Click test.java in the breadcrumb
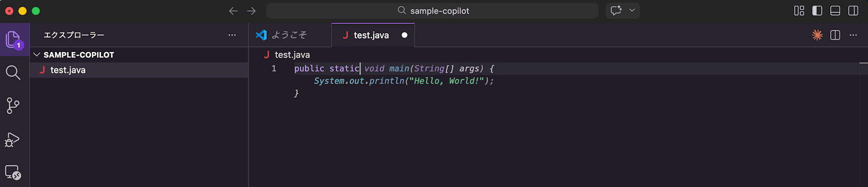This screenshot has width=868, height=187. tap(292, 55)
